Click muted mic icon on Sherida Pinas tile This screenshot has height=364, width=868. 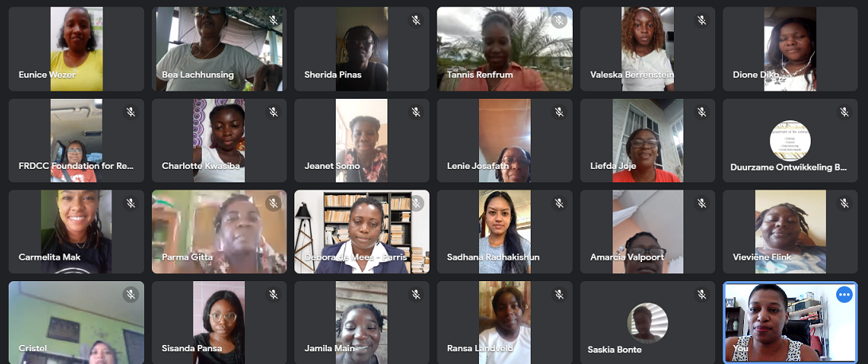point(416,21)
